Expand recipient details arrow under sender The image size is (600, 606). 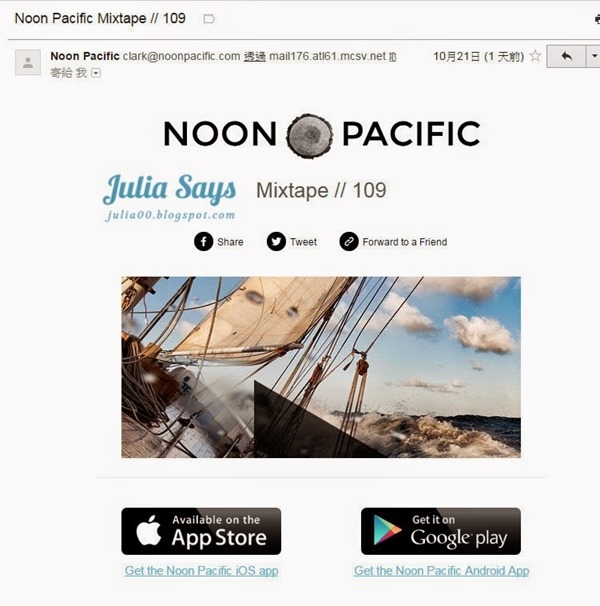coord(95,73)
